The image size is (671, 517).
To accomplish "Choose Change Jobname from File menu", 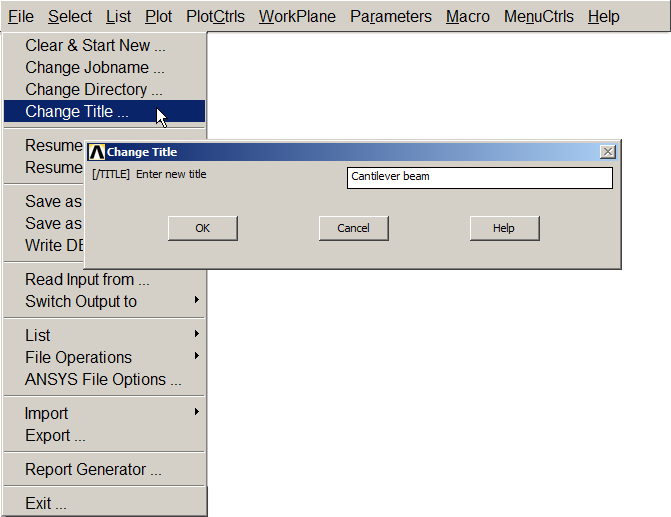I will tap(94, 67).
